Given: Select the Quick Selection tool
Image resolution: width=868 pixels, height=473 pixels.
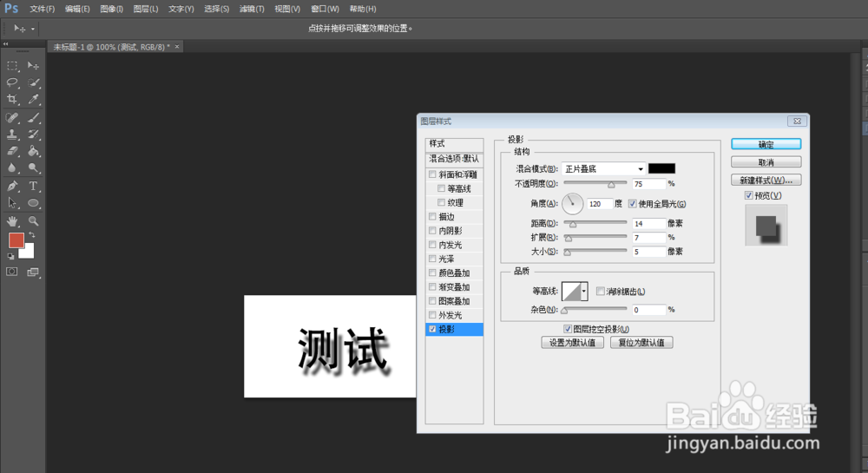Looking at the screenshot, I should coord(33,82).
